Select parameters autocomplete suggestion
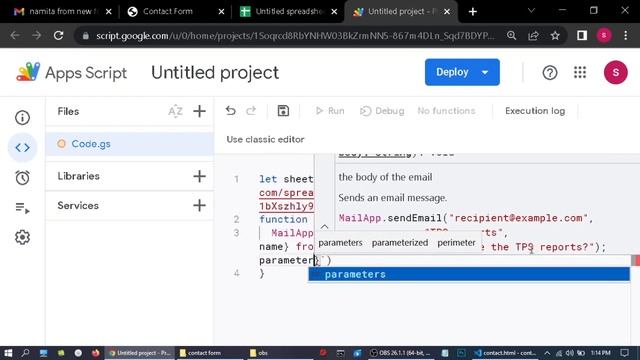 coord(469,274)
